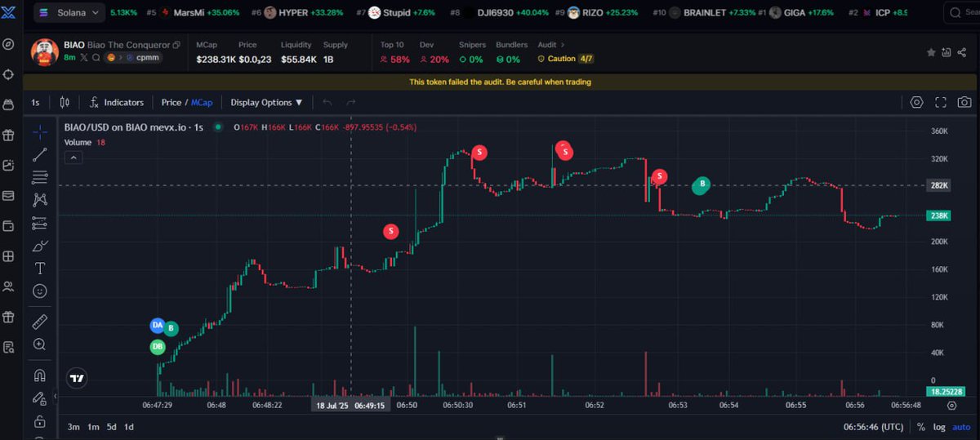Collapse the Volume indicator legend arrow
Screen dimensions: 980x440
click(x=73, y=158)
